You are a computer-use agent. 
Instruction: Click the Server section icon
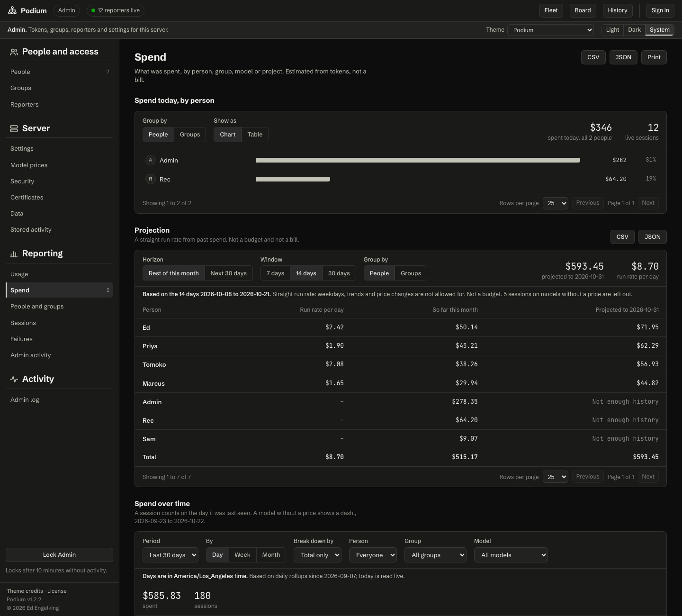coord(14,128)
